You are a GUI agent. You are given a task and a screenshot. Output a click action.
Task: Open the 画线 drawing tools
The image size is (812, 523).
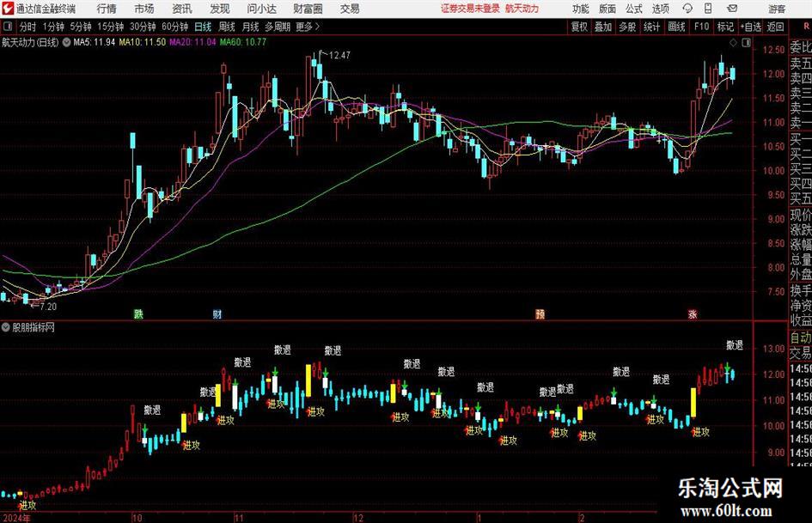click(676, 27)
